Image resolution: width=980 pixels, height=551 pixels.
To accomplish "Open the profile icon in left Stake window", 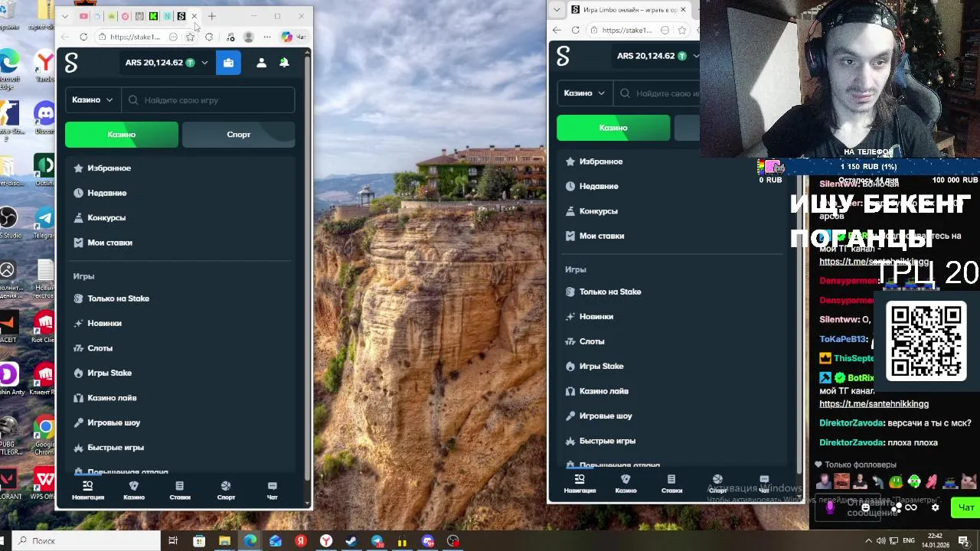I will (x=261, y=63).
